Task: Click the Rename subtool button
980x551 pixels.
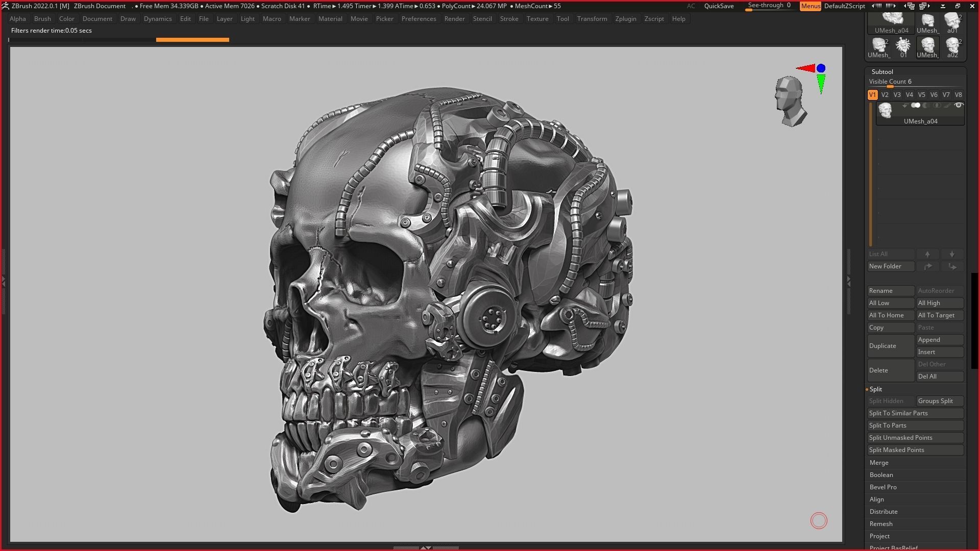Action: [891, 291]
